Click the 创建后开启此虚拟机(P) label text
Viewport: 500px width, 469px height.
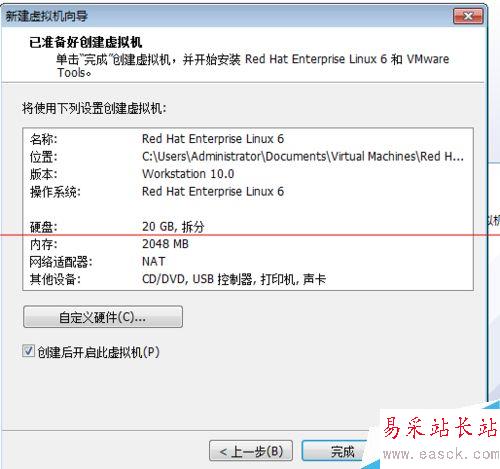(x=98, y=352)
